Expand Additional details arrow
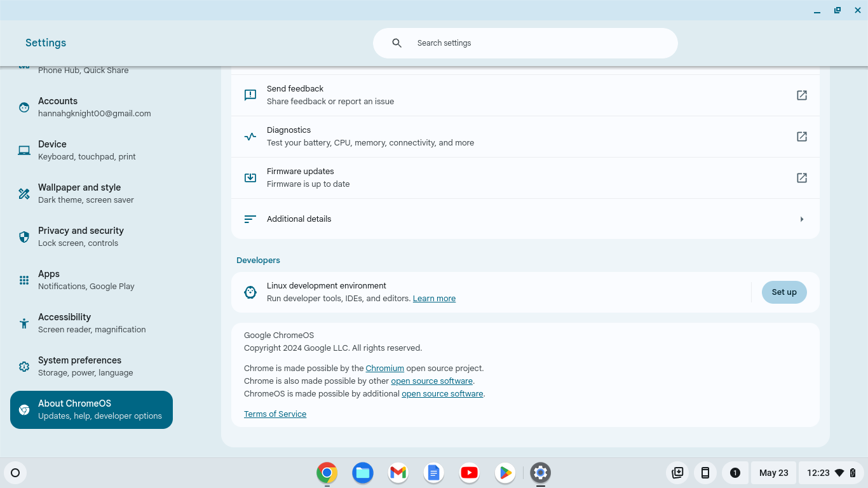 click(802, 219)
